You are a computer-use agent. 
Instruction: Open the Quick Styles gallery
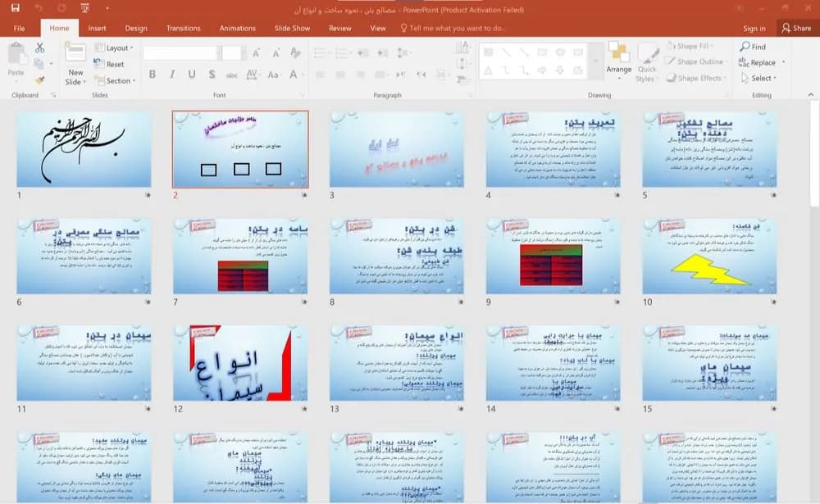[x=647, y=63]
